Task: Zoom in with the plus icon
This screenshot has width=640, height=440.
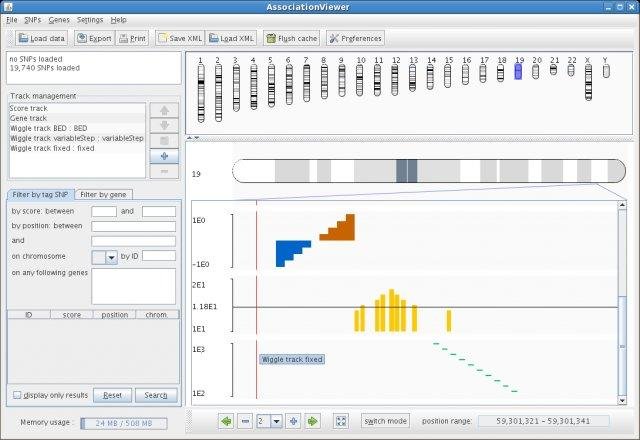Action: pos(293,421)
